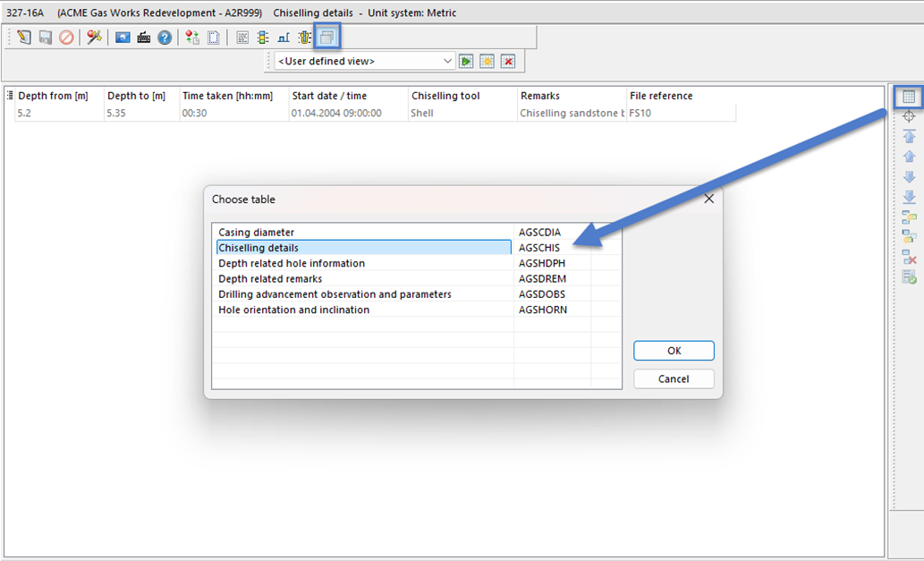The width and height of the screenshot is (924, 561).
Task: Select Chiselling details in table list
Action: (363, 248)
